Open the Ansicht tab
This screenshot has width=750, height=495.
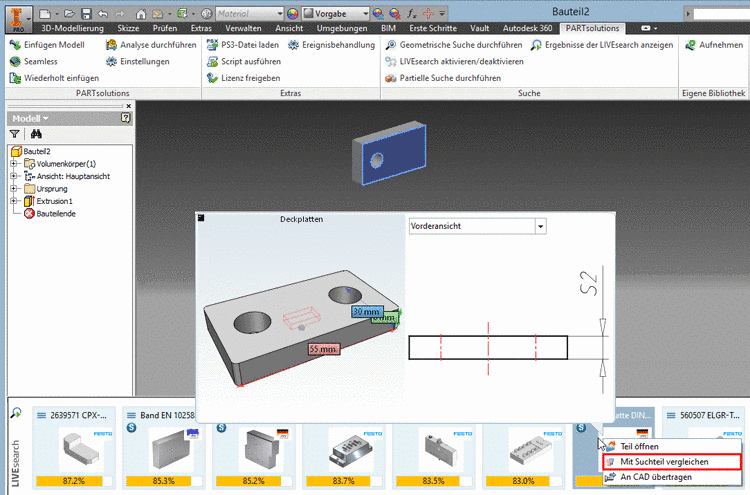click(x=289, y=28)
